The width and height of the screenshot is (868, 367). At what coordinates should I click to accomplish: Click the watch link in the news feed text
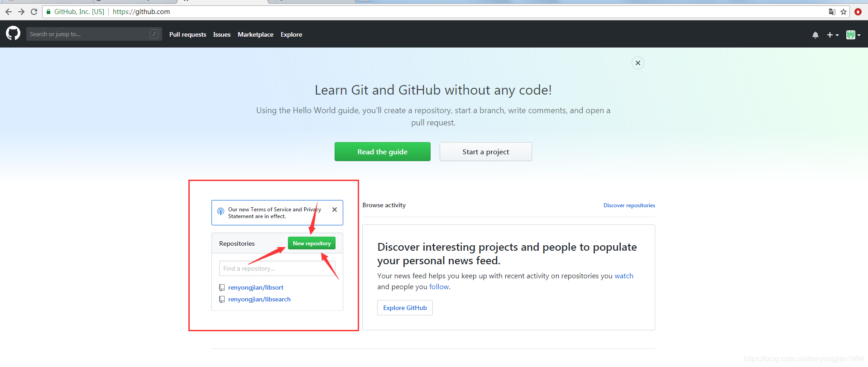624,276
